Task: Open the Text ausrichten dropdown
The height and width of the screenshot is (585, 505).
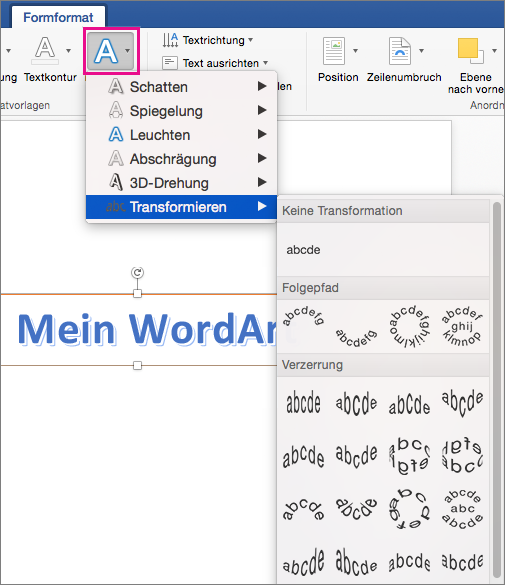Action: (215, 63)
